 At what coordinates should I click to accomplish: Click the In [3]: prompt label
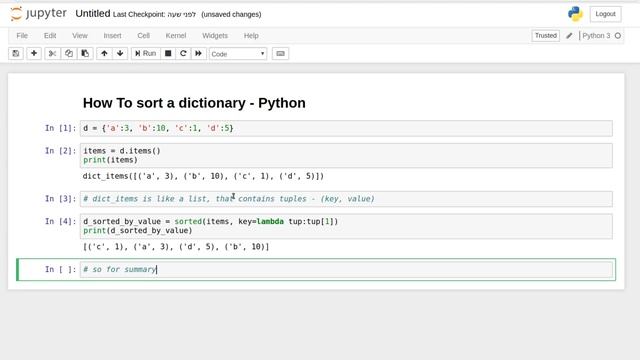point(60,199)
